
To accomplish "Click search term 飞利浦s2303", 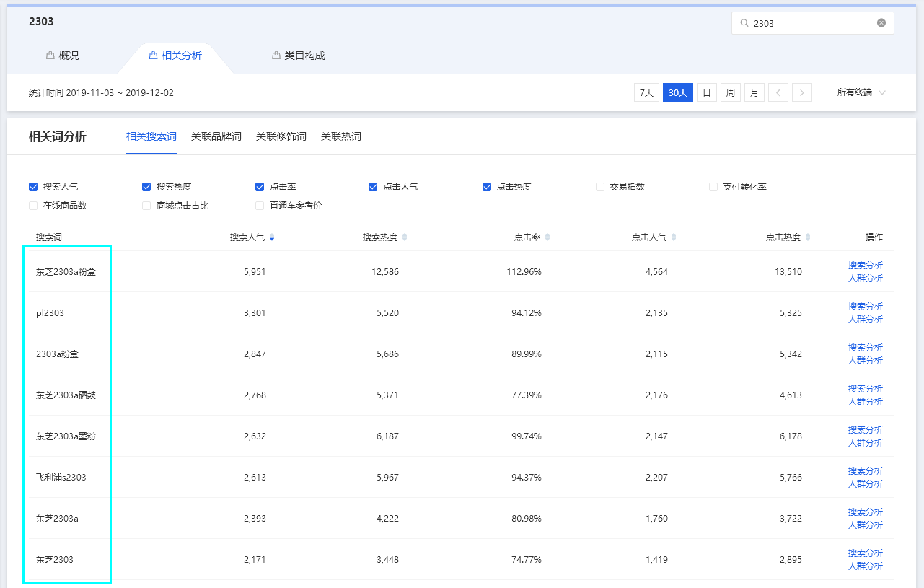I will [x=61, y=478].
